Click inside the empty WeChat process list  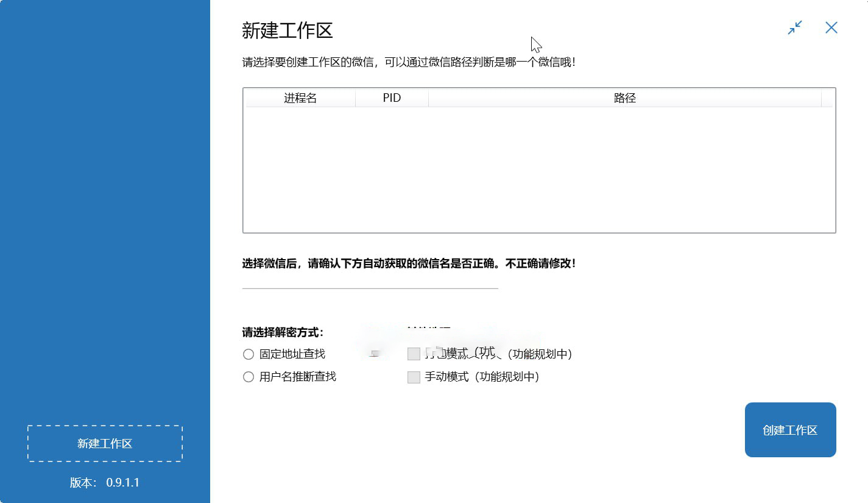pos(538,169)
